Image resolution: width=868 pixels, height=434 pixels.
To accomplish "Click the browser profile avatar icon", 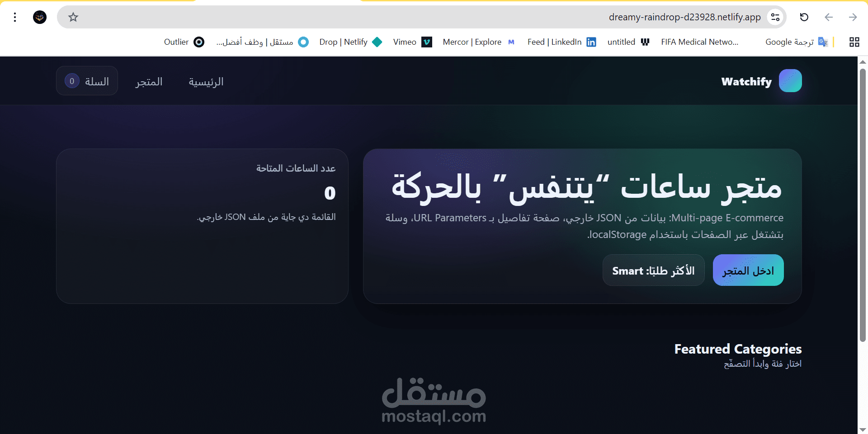I will coord(40,17).
